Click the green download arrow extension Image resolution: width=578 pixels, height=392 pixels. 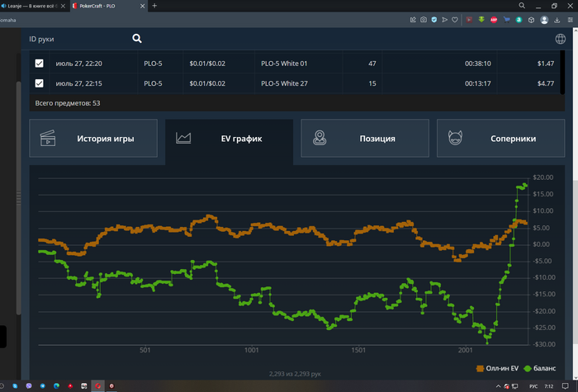481,20
